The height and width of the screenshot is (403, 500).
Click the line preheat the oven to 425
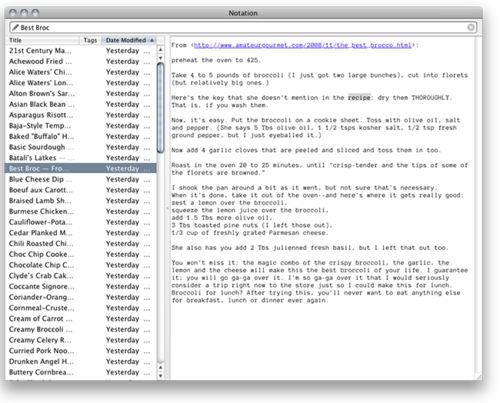[216, 60]
